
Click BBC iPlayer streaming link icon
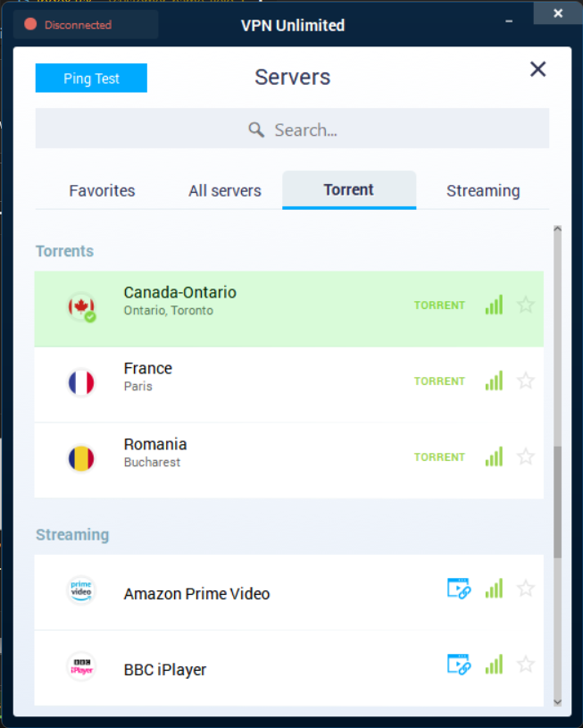459,665
